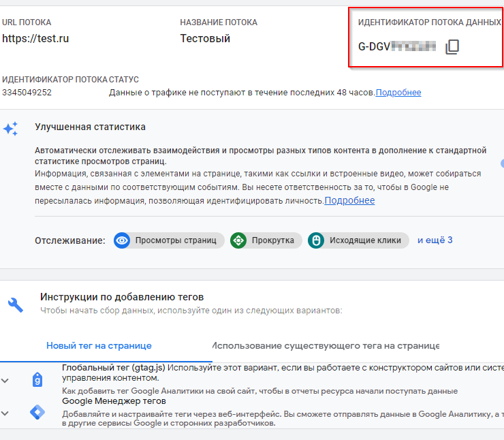Show more tracked events via 'и ещё 3'
504x440 pixels.
pyautogui.click(x=435, y=240)
